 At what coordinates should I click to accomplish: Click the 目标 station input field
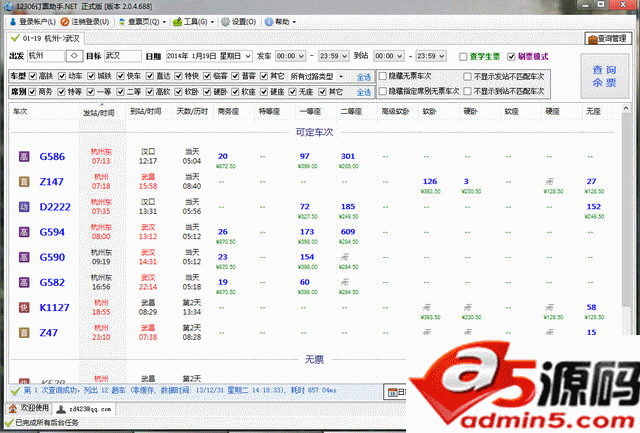coord(123,56)
